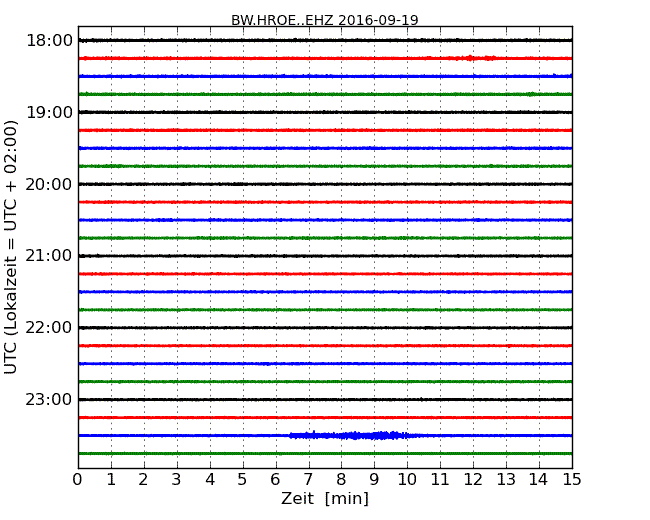
Task: Click the 23:00 time label
Action: click(x=49, y=399)
